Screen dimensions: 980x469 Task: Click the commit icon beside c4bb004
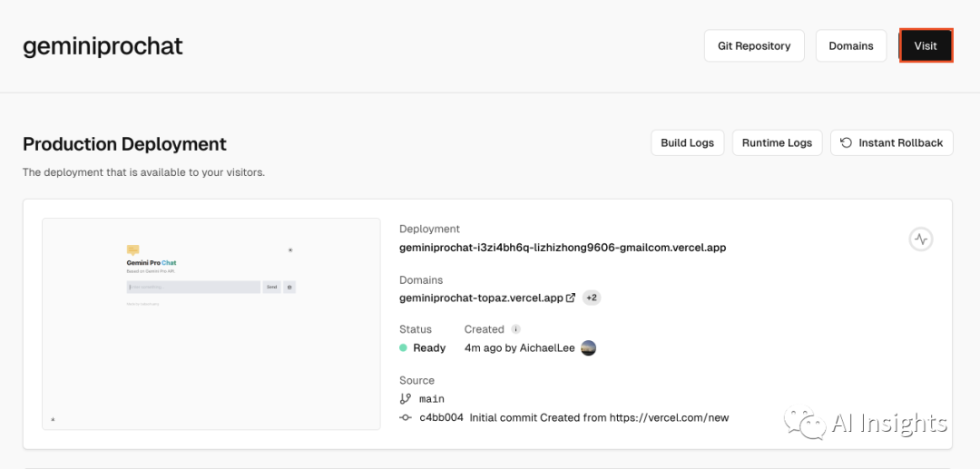(406, 418)
